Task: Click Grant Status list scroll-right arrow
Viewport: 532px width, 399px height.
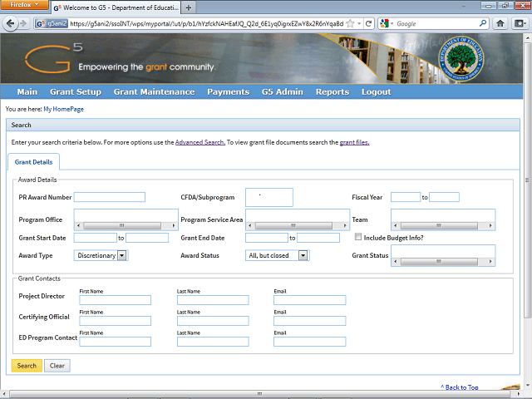Action: [x=490, y=262]
